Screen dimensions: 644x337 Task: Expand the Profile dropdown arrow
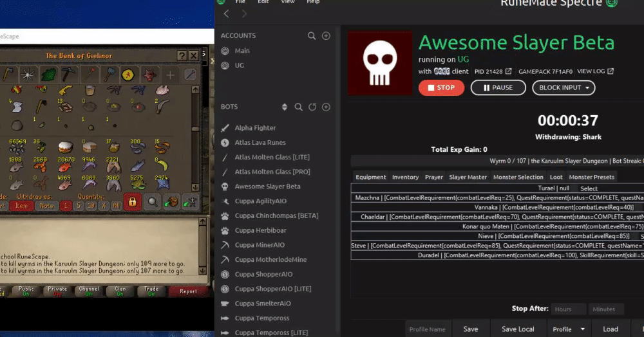582,329
